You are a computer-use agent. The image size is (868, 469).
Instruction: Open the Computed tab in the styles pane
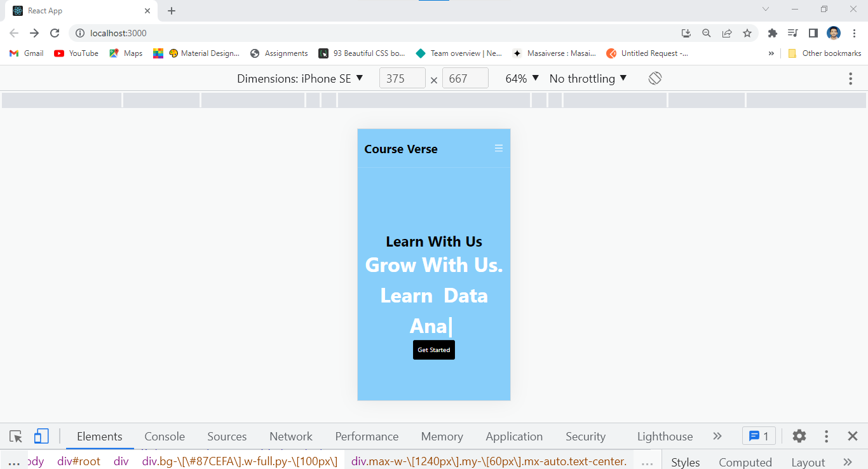point(745,462)
